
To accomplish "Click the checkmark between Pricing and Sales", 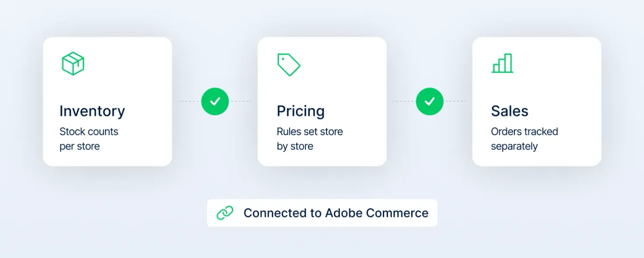I will click(x=430, y=101).
